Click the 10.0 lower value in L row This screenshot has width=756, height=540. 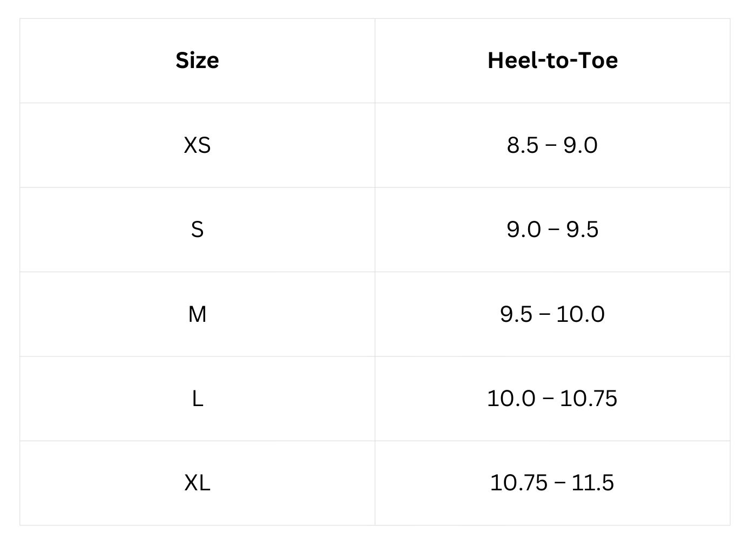(511, 399)
